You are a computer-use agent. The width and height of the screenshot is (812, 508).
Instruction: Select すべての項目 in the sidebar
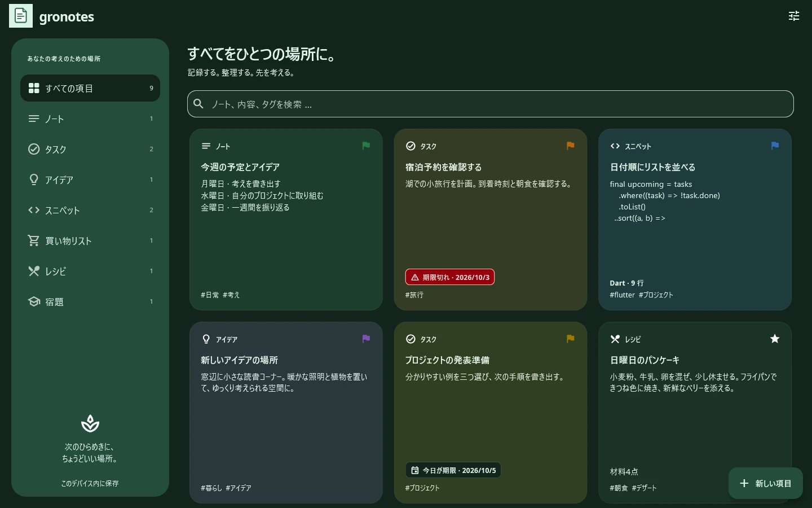tap(90, 88)
